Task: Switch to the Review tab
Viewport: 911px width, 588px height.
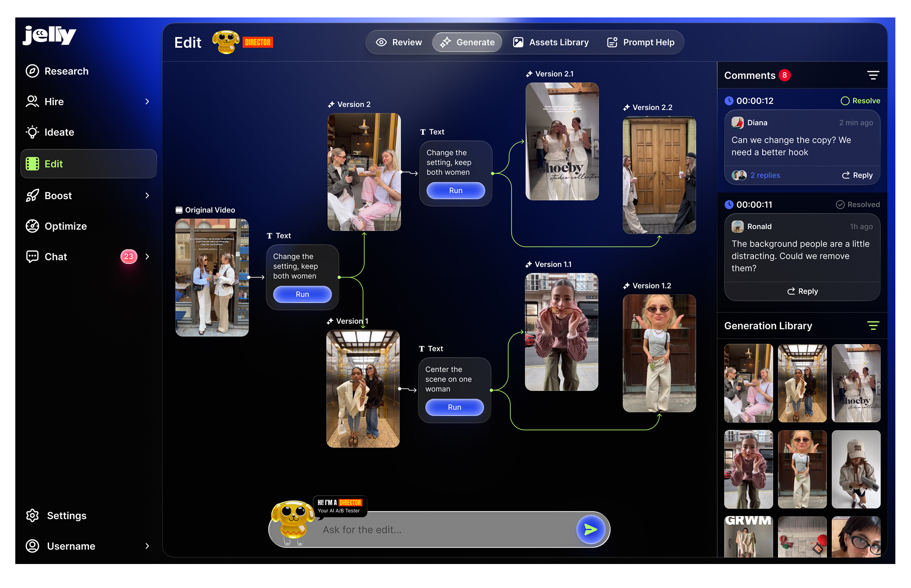Action: (x=399, y=43)
